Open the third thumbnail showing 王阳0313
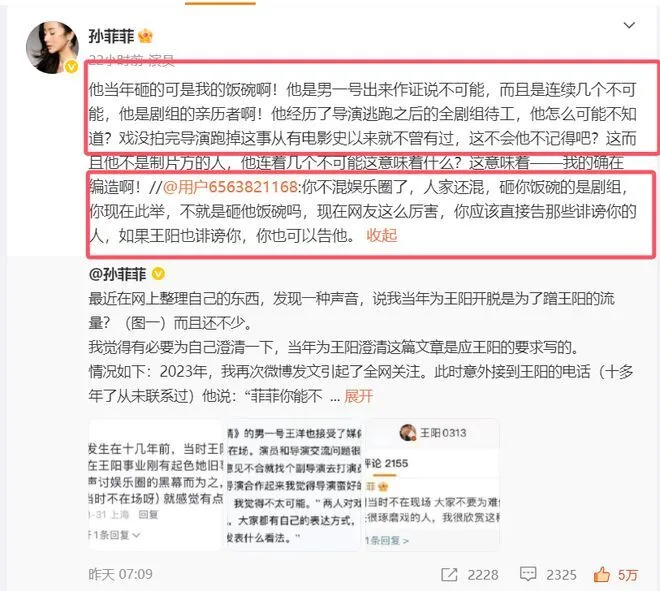The image size is (660, 591). click(432, 485)
